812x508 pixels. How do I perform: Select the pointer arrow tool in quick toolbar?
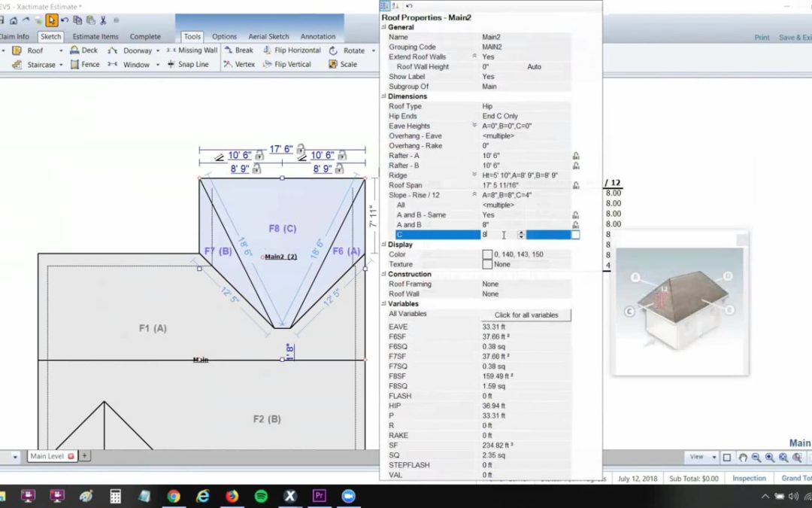pyautogui.click(x=51, y=20)
